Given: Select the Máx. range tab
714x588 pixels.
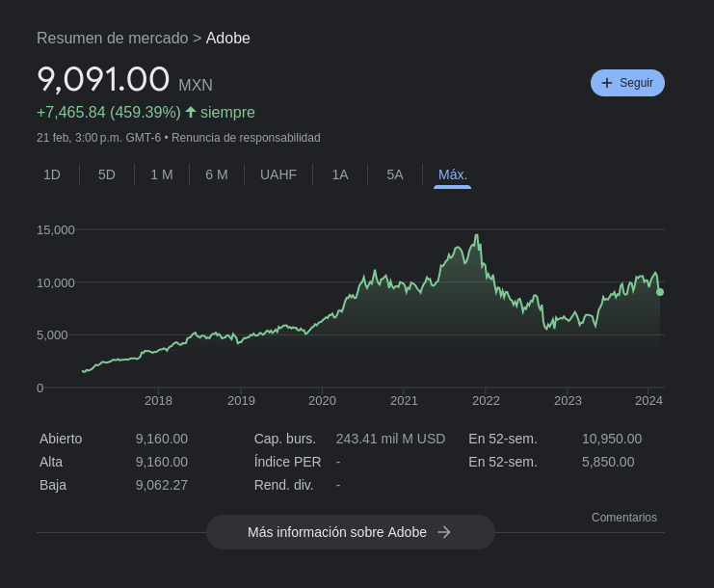Looking at the screenshot, I should pyautogui.click(x=453, y=174).
